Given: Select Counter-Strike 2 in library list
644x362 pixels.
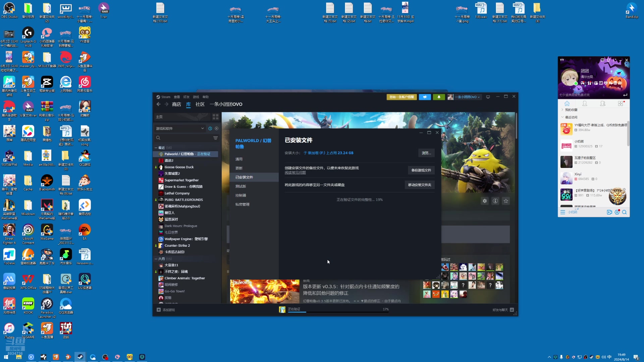Looking at the screenshot, I should [x=177, y=245].
